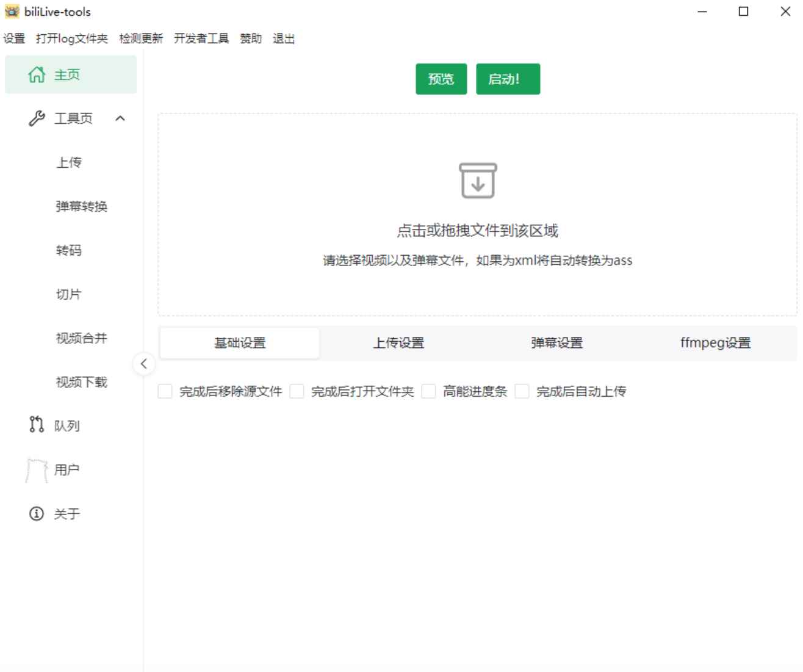Open 检测更新 from the menu bar
This screenshot has width=803, height=672.
[141, 38]
